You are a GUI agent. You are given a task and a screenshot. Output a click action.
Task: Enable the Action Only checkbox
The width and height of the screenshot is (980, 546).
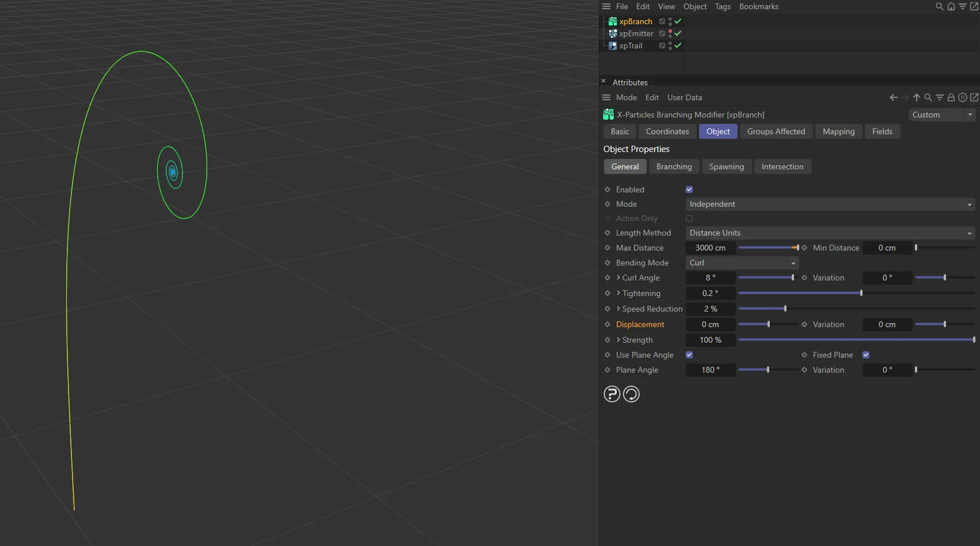tap(689, 218)
